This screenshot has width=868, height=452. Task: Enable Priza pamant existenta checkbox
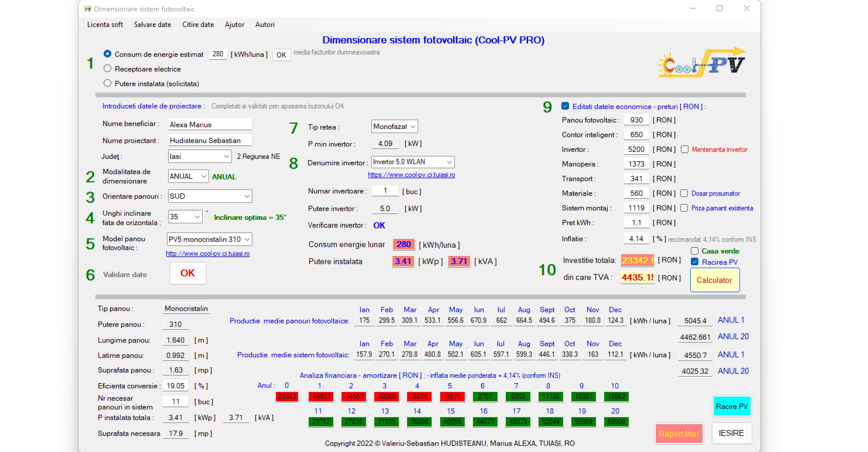coord(684,208)
